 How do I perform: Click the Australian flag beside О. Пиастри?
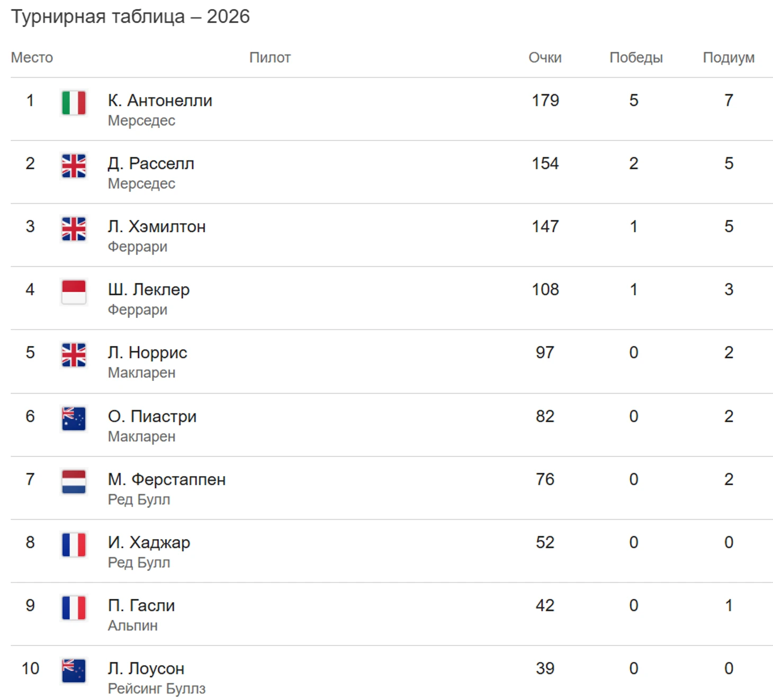pos(74,419)
